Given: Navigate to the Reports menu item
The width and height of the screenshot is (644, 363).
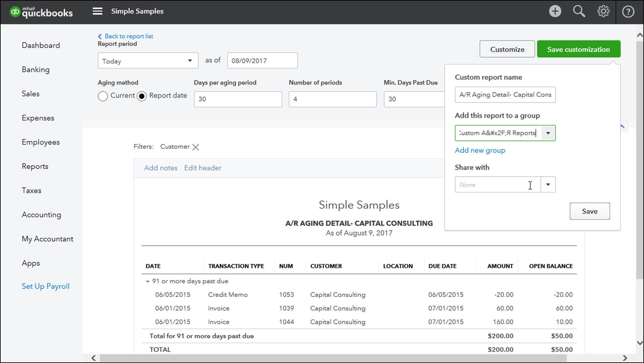Looking at the screenshot, I should click(x=35, y=166).
